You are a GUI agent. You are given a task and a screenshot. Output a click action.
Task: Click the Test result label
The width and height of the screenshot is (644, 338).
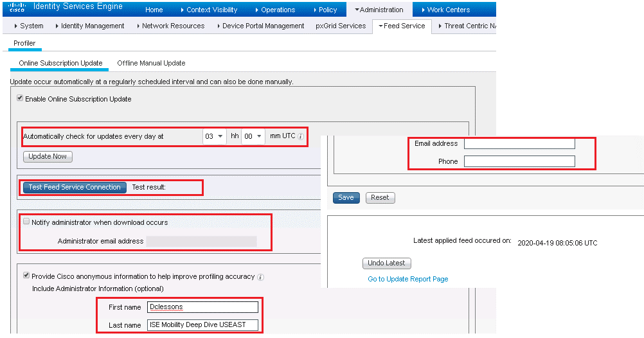pos(148,187)
